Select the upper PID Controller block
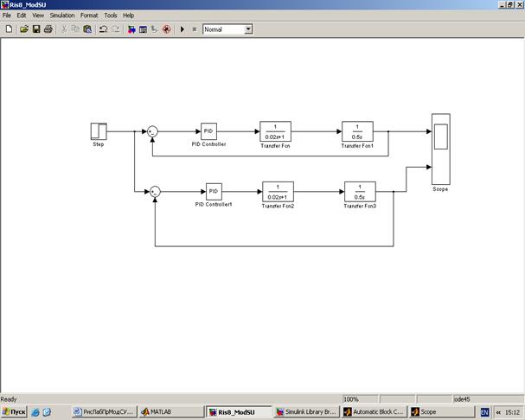525x420 pixels. [208, 131]
